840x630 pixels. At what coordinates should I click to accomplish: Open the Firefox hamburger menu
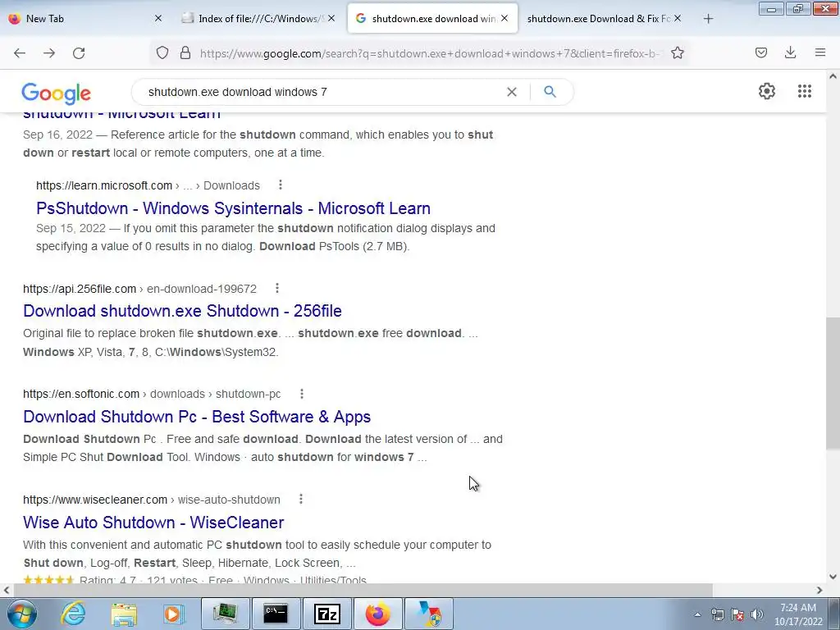coord(820,52)
